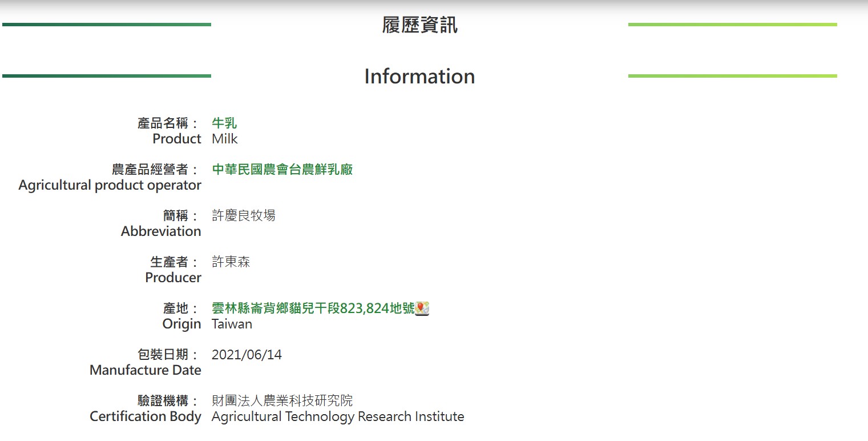Click the 財團法人農業科技研究院 certification body text
The height and width of the screenshot is (441, 868).
282,401
